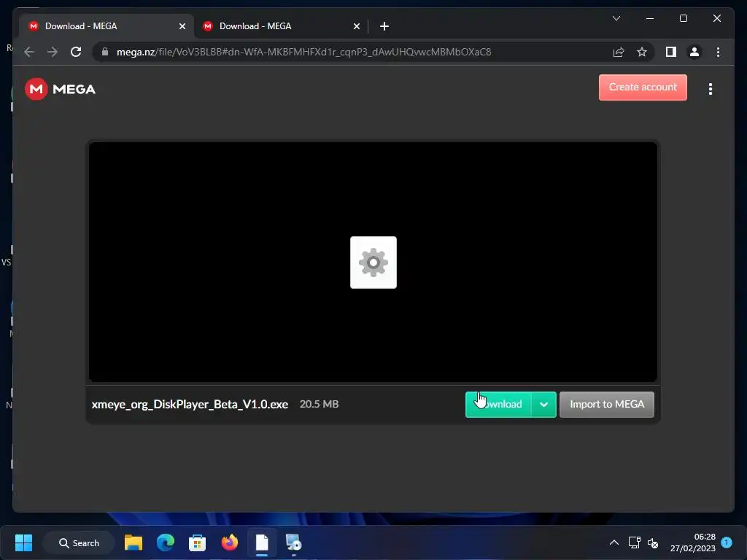Share this page icon in address bar
The image size is (747, 560).
pos(619,52)
